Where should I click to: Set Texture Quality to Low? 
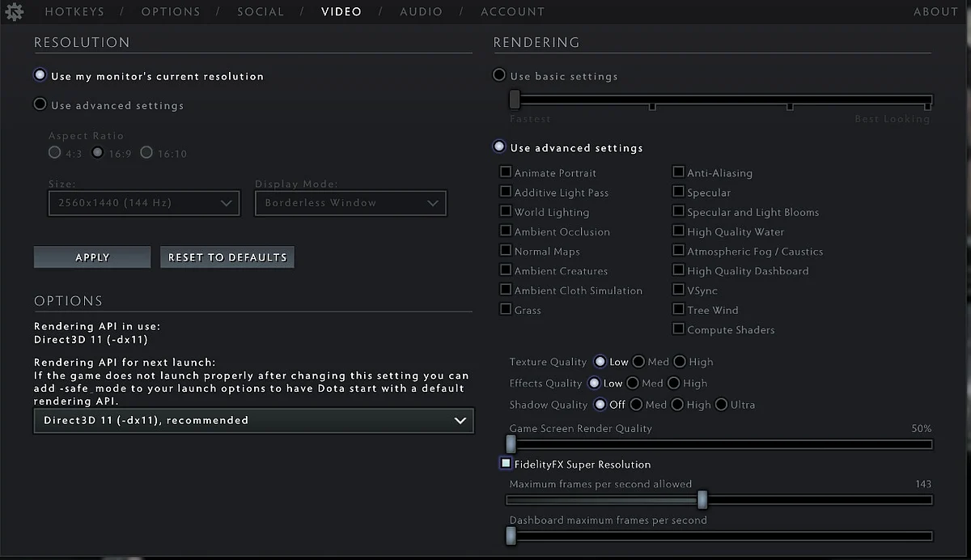(600, 362)
